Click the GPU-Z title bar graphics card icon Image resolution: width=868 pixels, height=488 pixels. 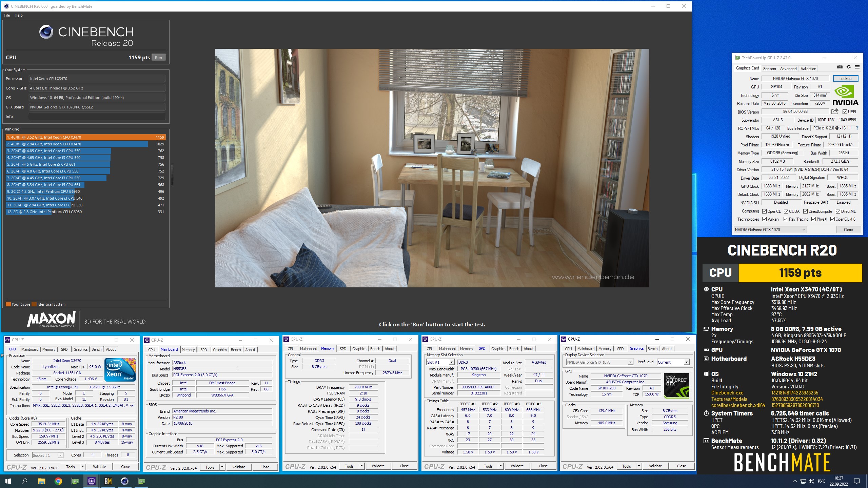pyautogui.click(x=737, y=58)
